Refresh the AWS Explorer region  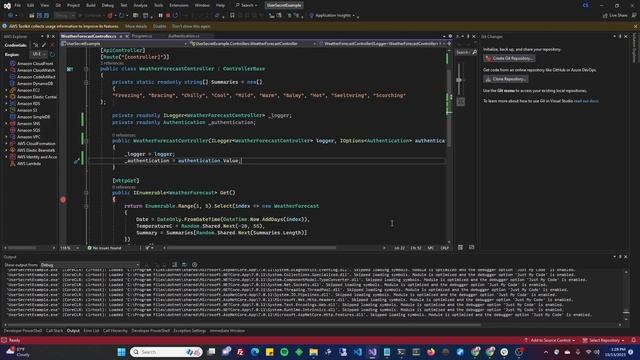(52, 54)
